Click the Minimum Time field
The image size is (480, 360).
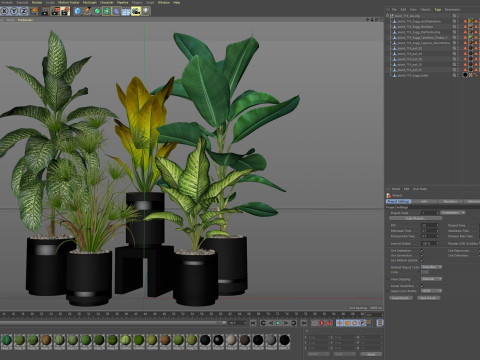pyautogui.click(x=430, y=231)
